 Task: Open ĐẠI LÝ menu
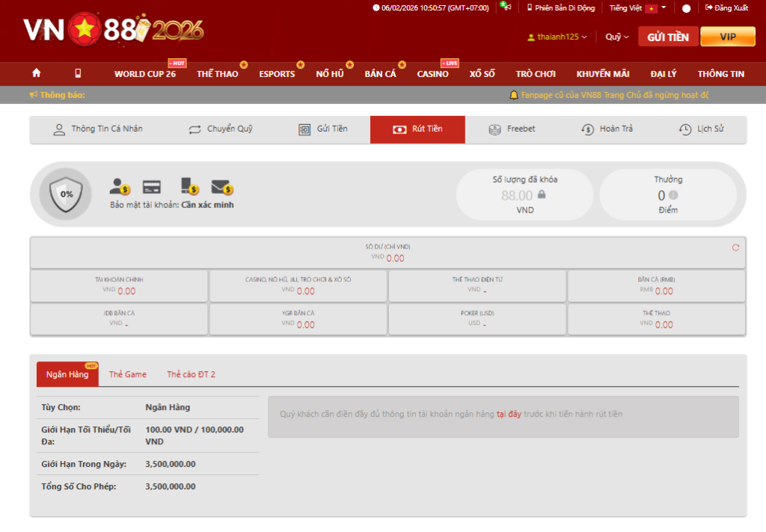click(664, 74)
